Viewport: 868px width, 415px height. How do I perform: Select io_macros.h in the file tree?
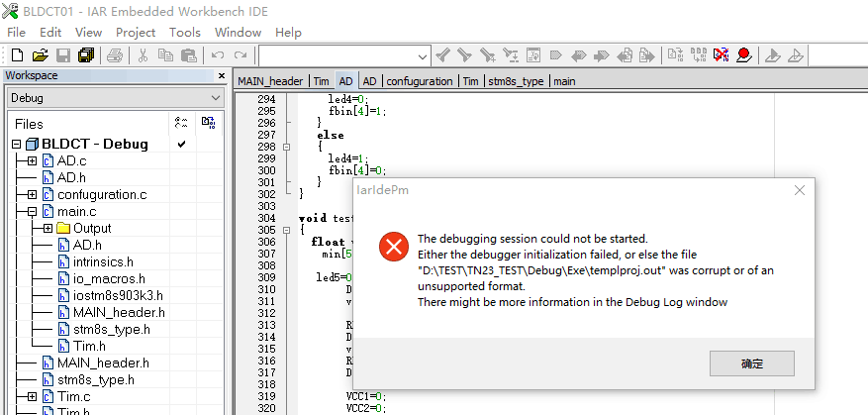tap(109, 278)
